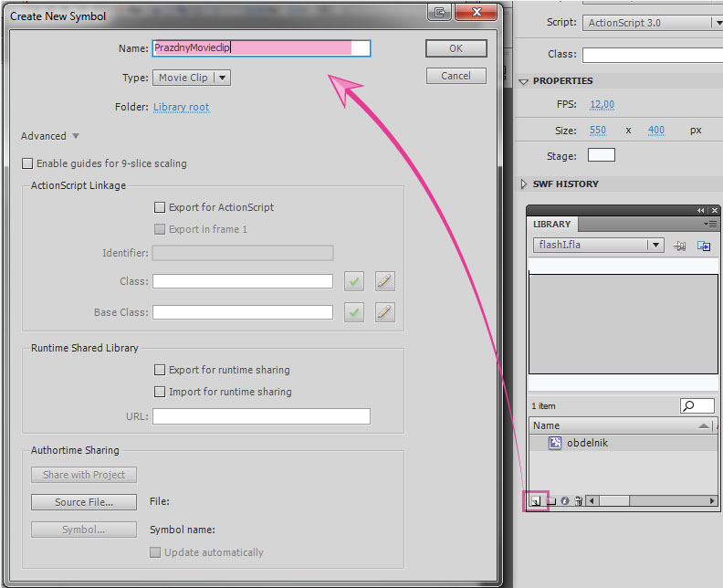
Task: Click the Delete trash icon in Library
Action: 578,500
